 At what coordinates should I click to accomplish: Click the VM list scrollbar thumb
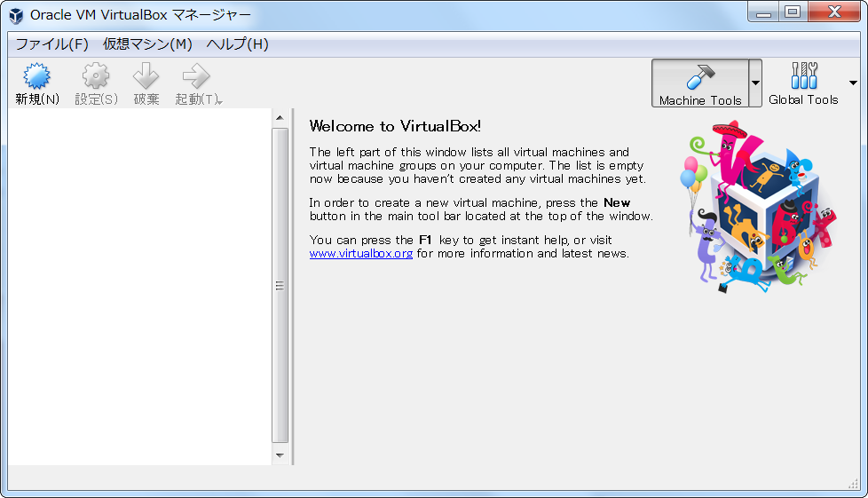point(280,285)
